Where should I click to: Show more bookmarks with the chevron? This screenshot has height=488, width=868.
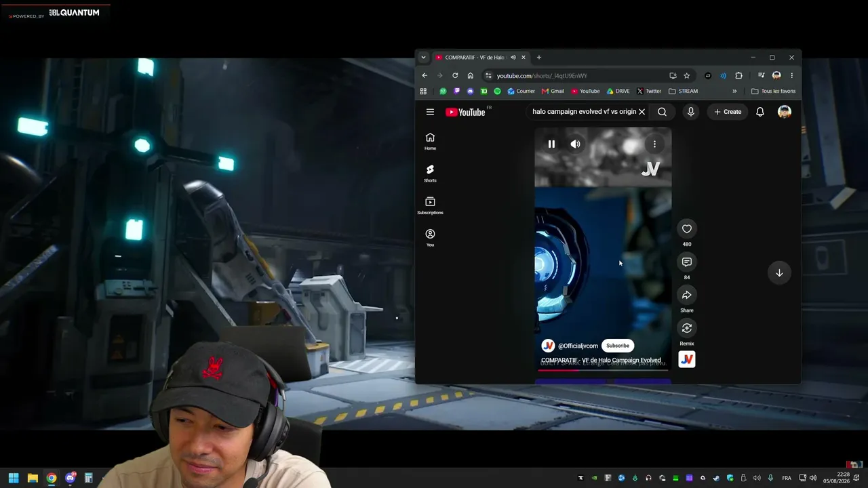click(734, 91)
